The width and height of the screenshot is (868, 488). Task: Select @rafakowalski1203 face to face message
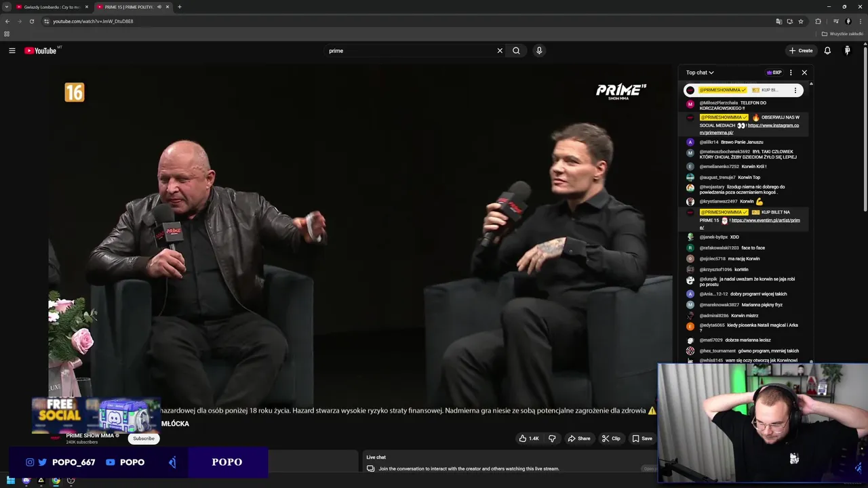point(745,248)
